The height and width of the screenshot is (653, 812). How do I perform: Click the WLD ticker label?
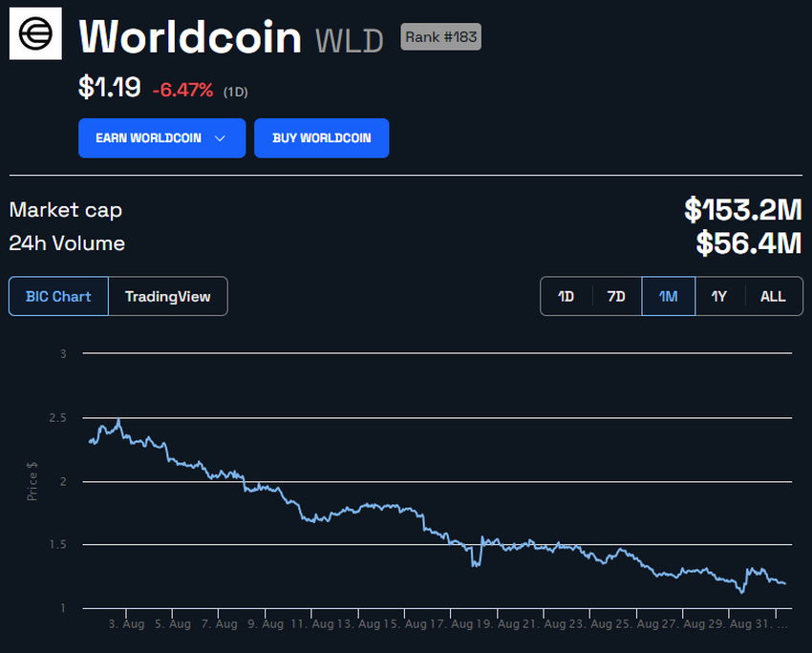tap(351, 40)
